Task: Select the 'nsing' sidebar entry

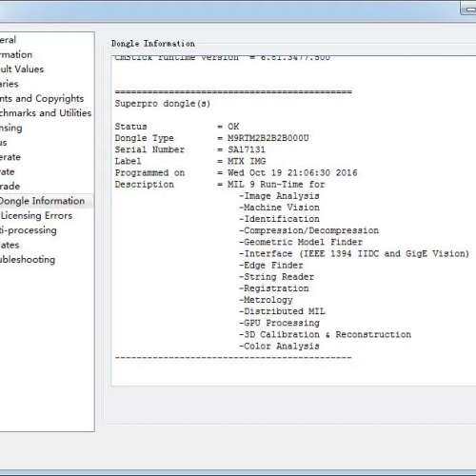Action: click(x=11, y=129)
